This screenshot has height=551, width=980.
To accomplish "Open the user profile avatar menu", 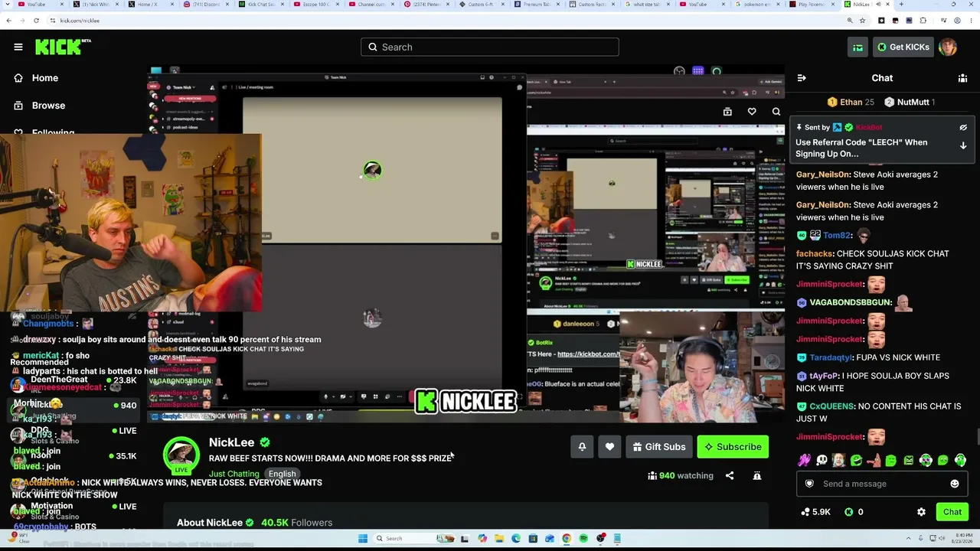I will click(x=948, y=47).
